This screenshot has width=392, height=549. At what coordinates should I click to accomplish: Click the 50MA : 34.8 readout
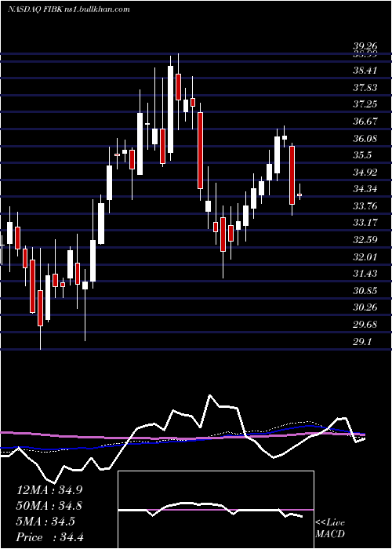pos(49,506)
